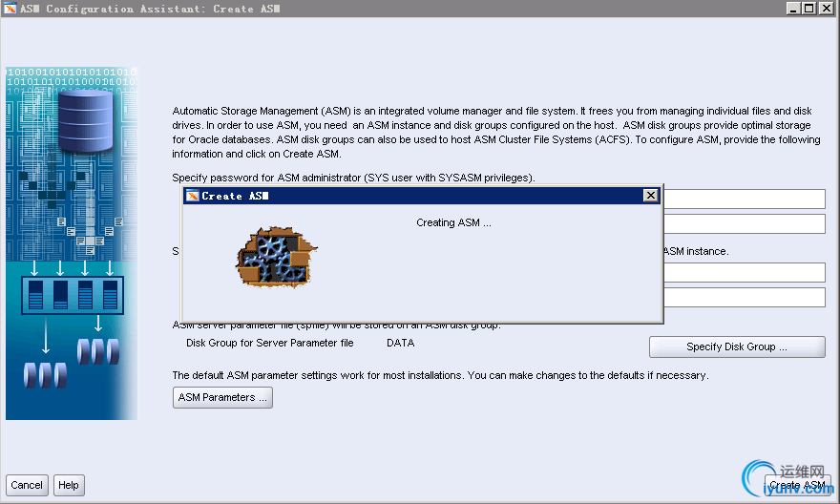
Task: Focus the first SYS password input field
Action: click(x=745, y=199)
